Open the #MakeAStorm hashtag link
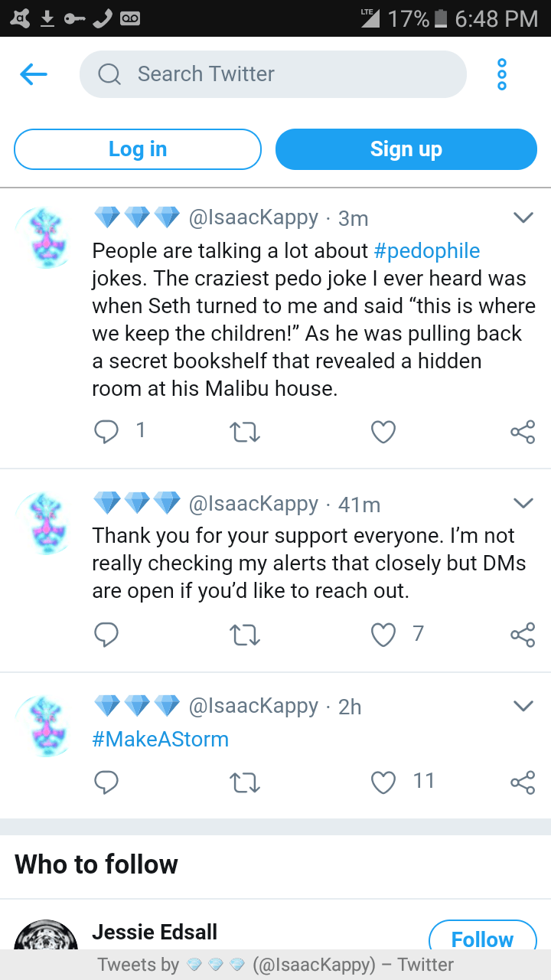 click(160, 740)
